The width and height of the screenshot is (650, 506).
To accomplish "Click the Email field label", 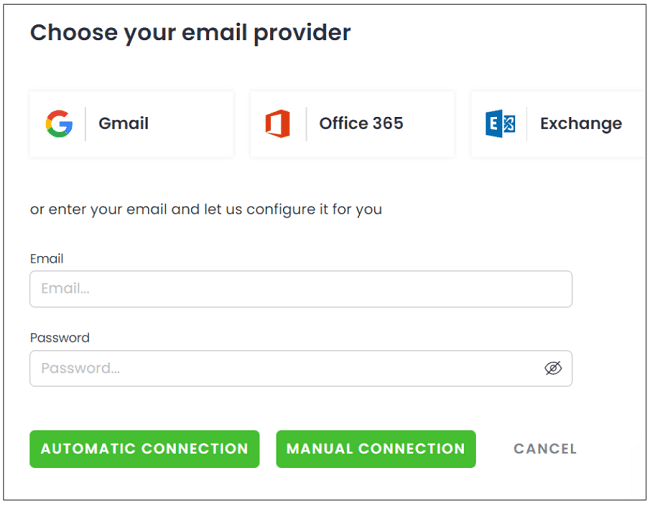I will tap(47, 259).
